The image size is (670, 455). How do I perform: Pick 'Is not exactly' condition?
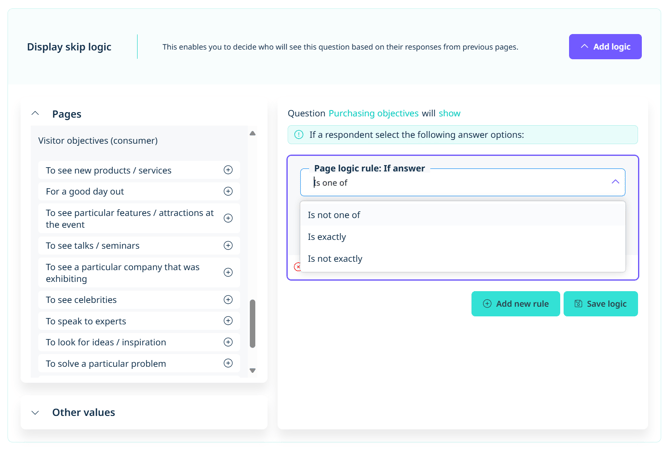[335, 259]
